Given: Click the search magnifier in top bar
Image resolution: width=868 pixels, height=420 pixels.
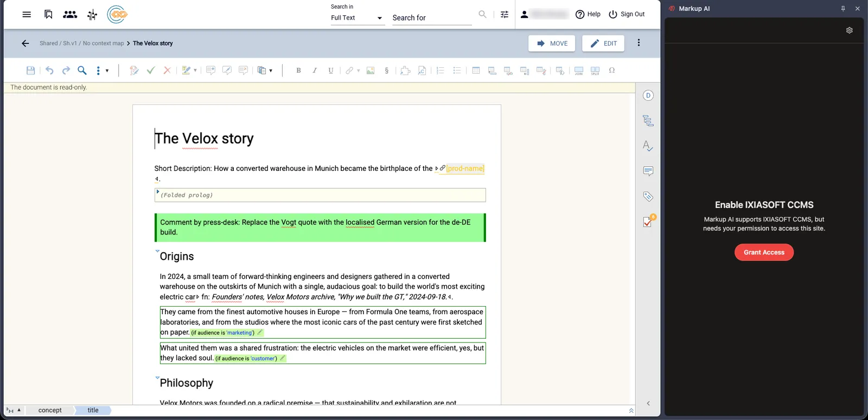Looking at the screenshot, I should click(482, 15).
